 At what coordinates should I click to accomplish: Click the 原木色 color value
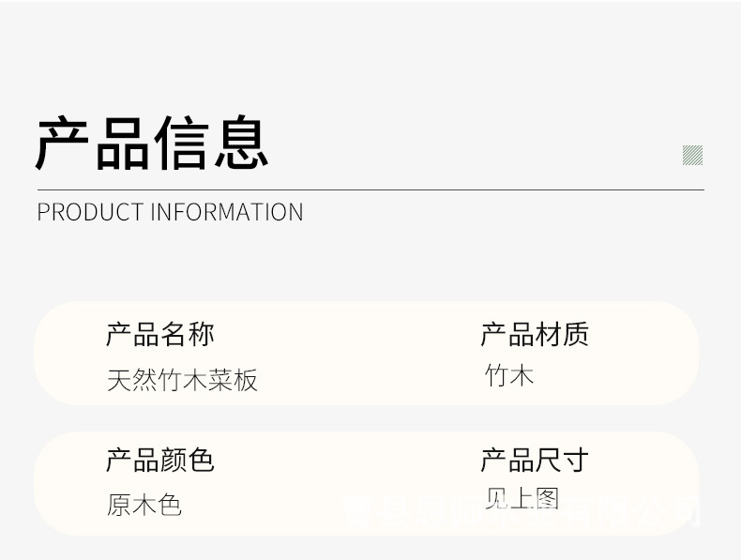pyautogui.click(x=144, y=506)
